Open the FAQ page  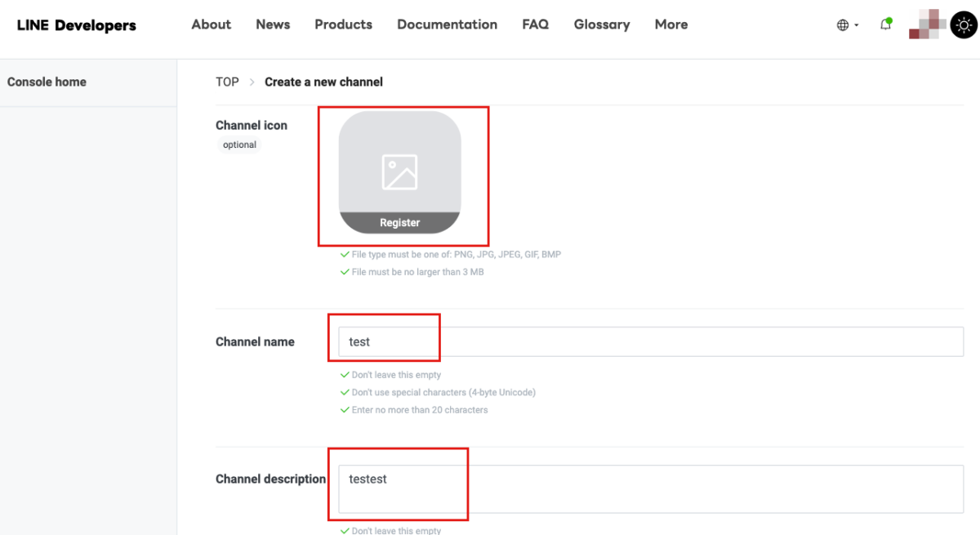tap(535, 25)
